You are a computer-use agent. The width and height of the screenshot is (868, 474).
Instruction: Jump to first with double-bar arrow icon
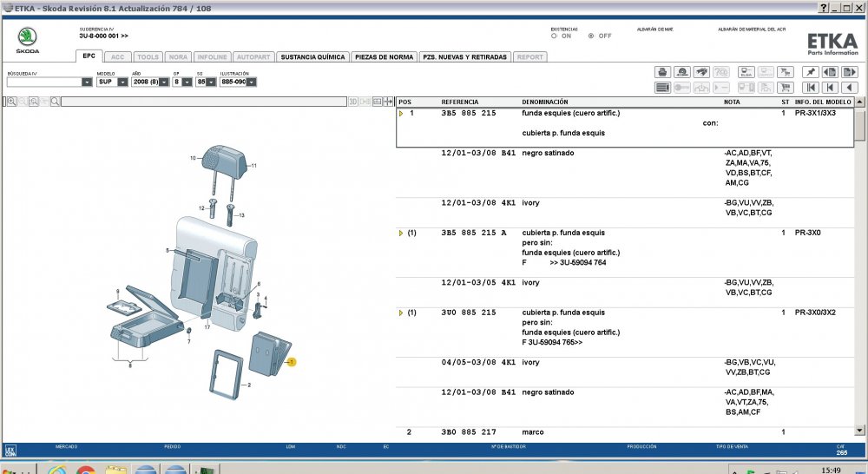click(x=811, y=88)
